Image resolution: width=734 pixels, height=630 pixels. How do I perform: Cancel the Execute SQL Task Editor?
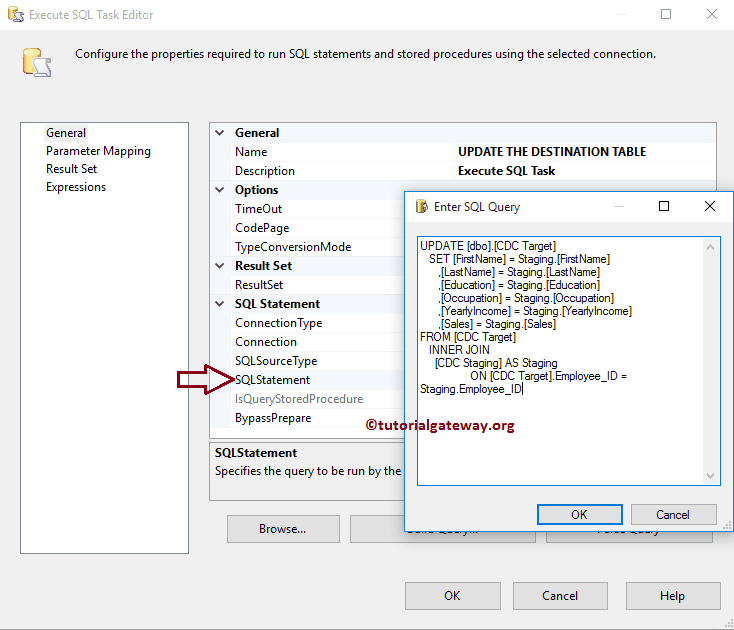560,596
